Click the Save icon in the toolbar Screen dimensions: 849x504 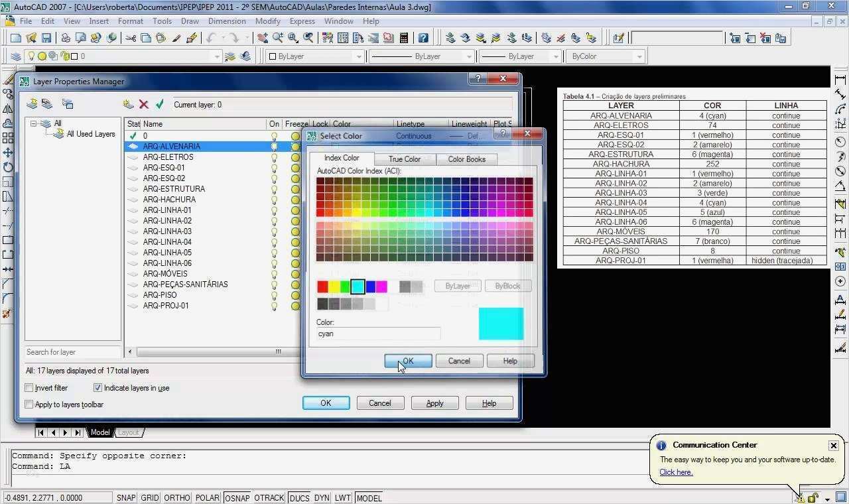click(46, 38)
